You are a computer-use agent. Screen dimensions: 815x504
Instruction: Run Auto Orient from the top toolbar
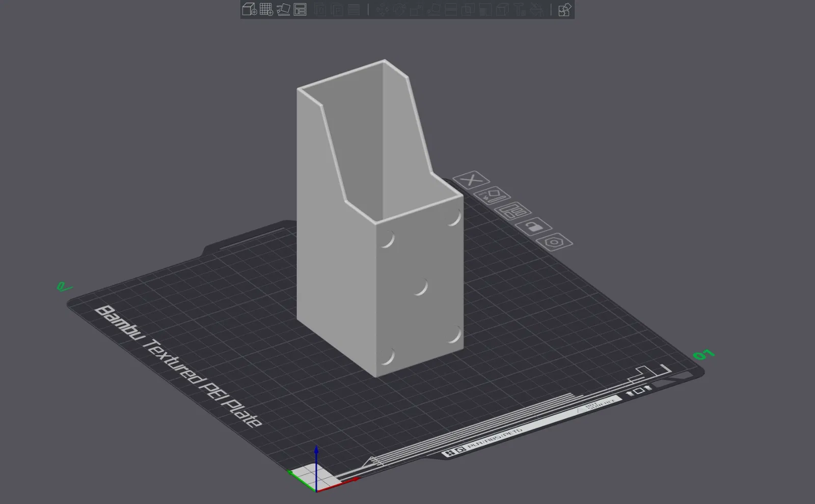283,10
